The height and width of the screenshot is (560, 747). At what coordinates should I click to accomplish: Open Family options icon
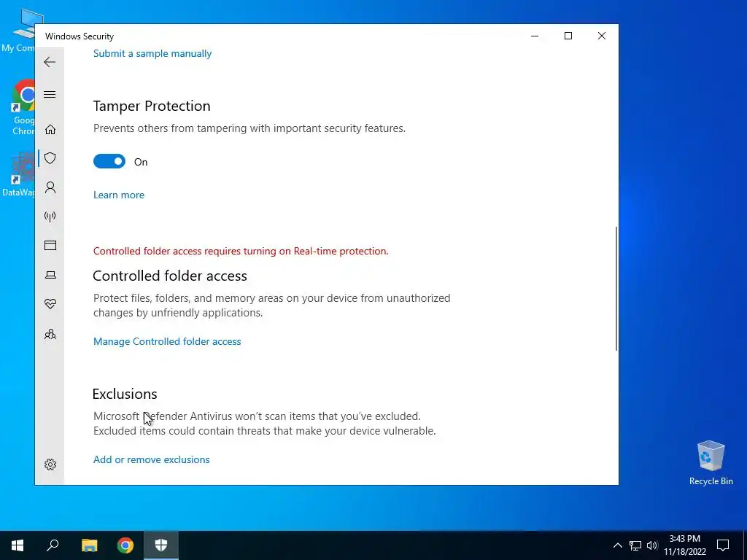(x=50, y=334)
